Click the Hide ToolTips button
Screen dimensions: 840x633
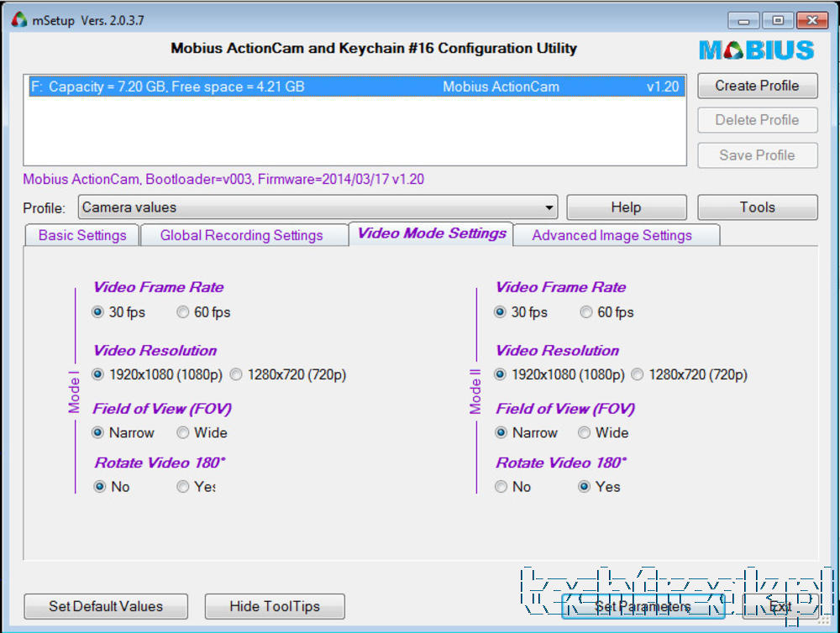point(275,606)
